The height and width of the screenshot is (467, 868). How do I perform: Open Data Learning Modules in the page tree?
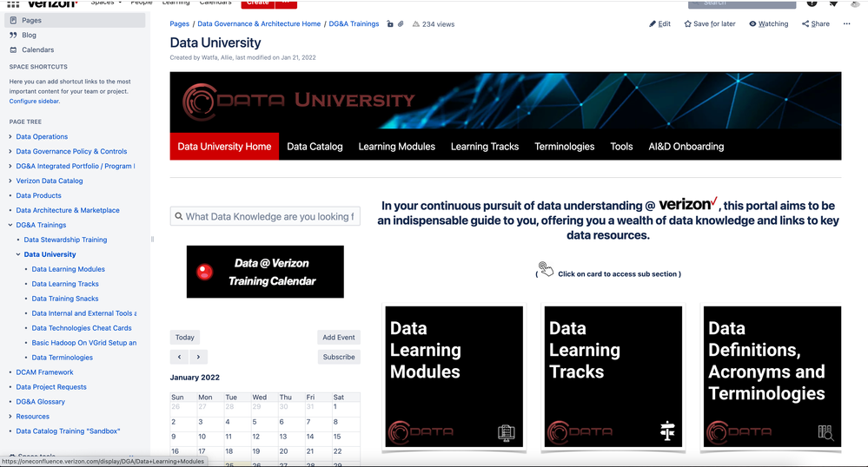(x=68, y=269)
